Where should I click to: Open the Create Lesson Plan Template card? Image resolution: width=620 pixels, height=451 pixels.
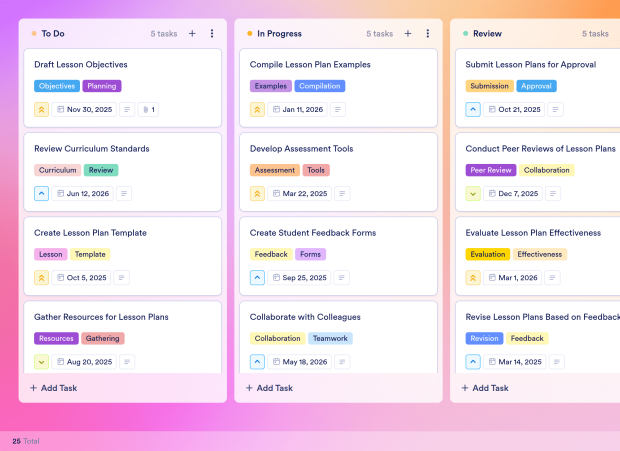(123, 256)
